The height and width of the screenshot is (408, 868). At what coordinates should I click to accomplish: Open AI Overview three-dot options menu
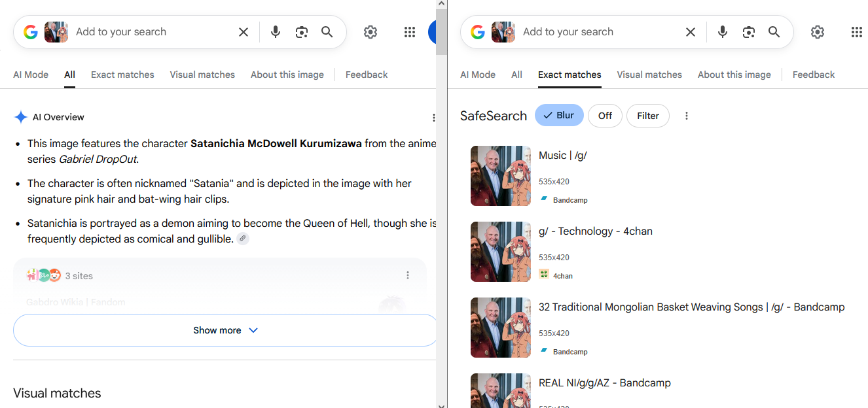pyautogui.click(x=433, y=118)
